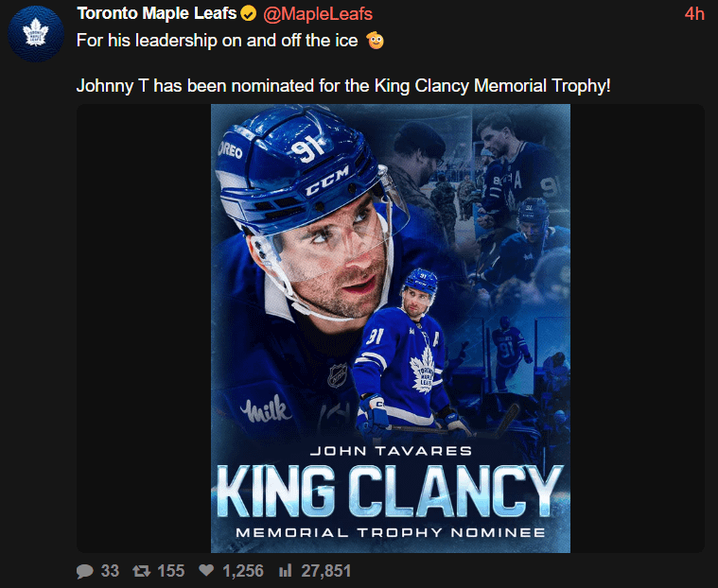
Task: Click the 33 replies count
Action: click(x=110, y=571)
